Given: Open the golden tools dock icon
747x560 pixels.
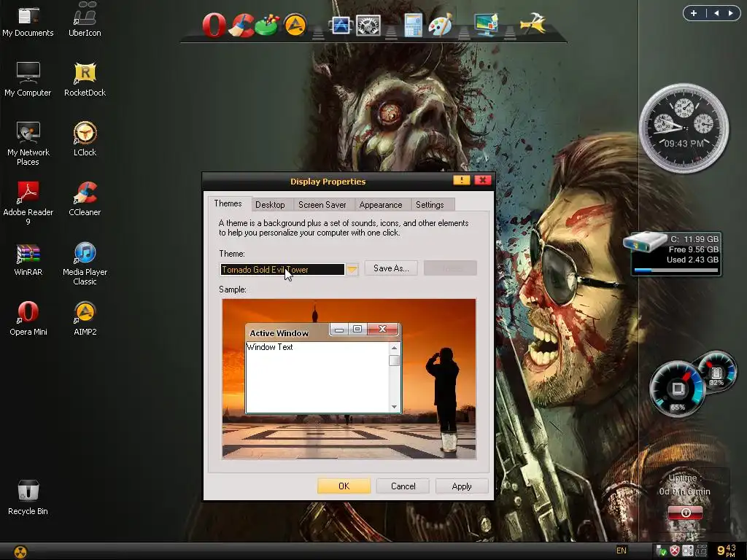Looking at the screenshot, I should tap(533, 24).
